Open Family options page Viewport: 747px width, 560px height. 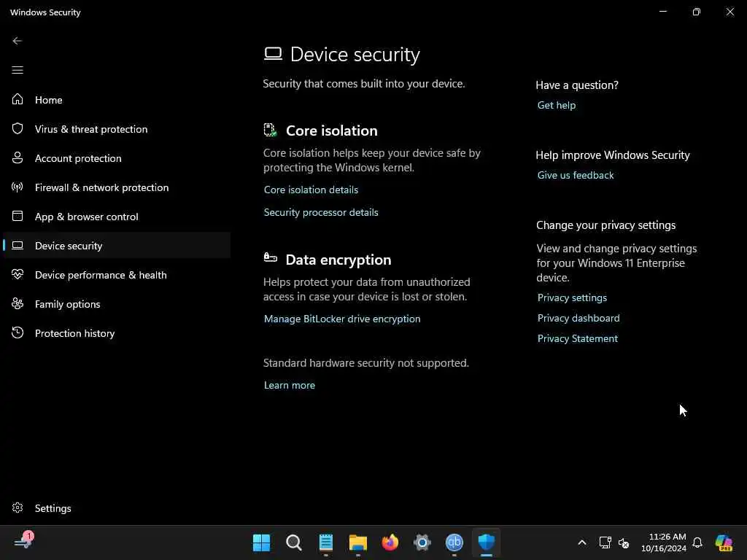pyautogui.click(x=116, y=304)
